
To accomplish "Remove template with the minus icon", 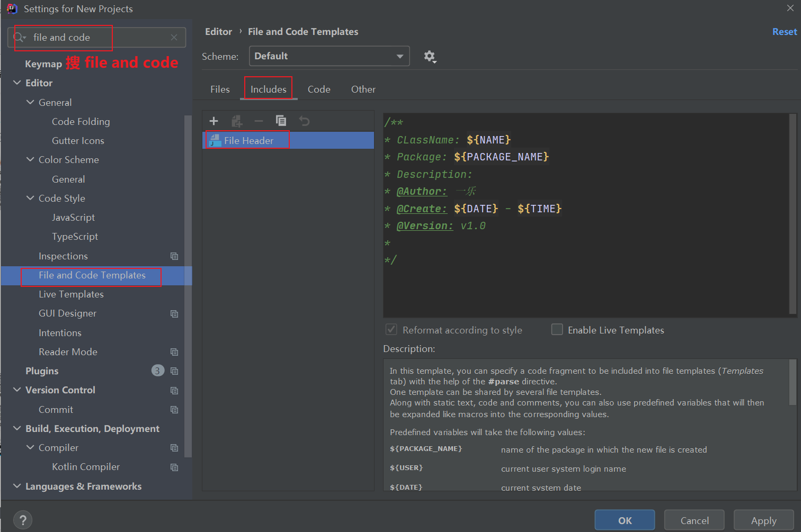I will [259, 121].
